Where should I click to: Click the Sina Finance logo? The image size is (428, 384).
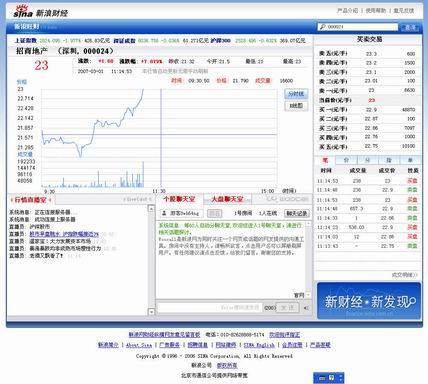tap(40, 12)
